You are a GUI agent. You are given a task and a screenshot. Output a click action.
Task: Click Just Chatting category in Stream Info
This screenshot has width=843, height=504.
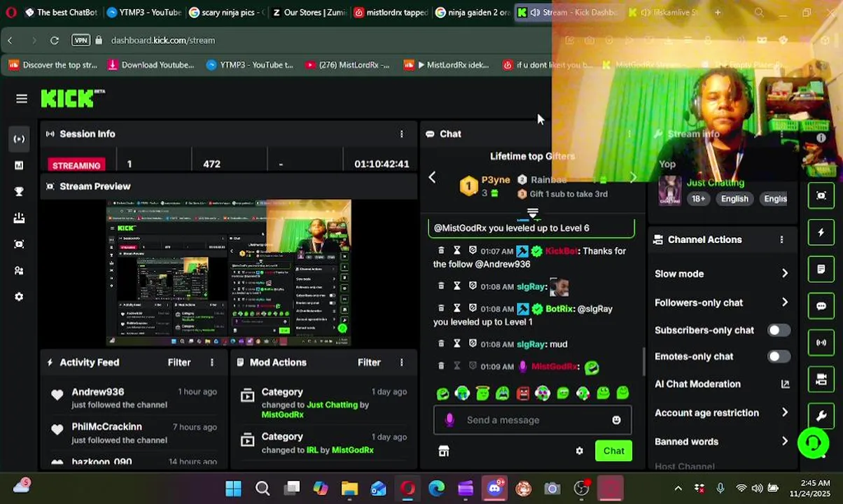715,183
